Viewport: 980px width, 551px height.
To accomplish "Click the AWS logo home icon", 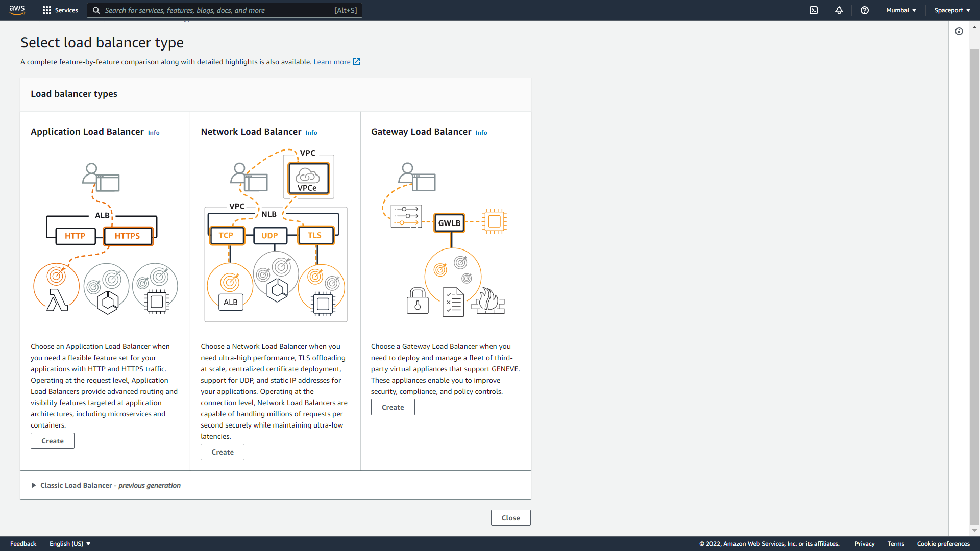I will coord(17,10).
